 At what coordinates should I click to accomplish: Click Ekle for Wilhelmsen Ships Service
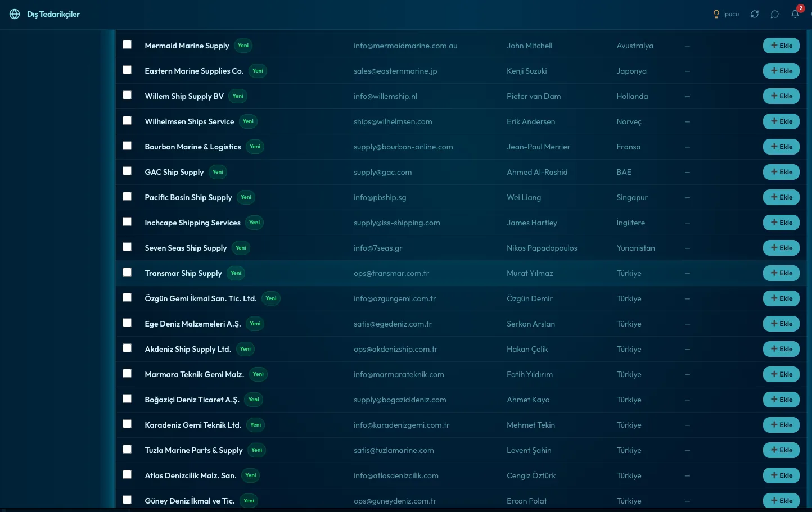point(781,121)
